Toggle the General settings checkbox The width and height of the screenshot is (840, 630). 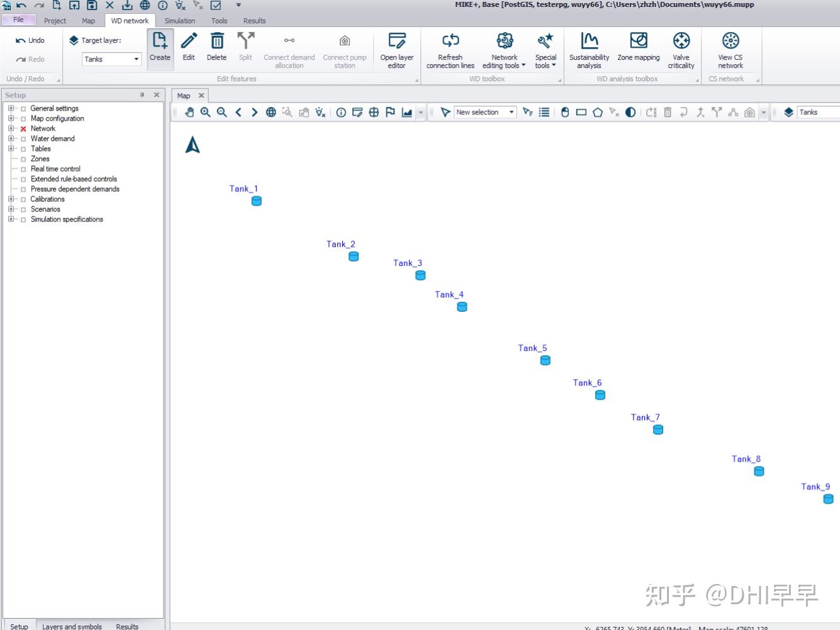pyautogui.click(x=23, y=109)
